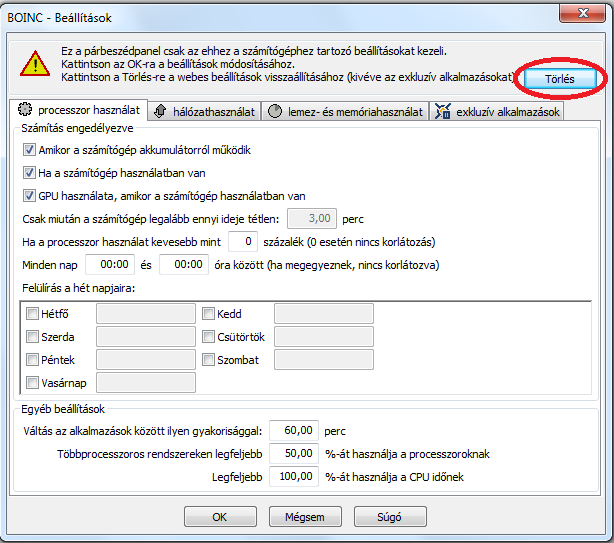The height and width of the screenshot is (543, 614).
Task: Click the processors percent field showing 50,00
Action: (x=294, y=454)
